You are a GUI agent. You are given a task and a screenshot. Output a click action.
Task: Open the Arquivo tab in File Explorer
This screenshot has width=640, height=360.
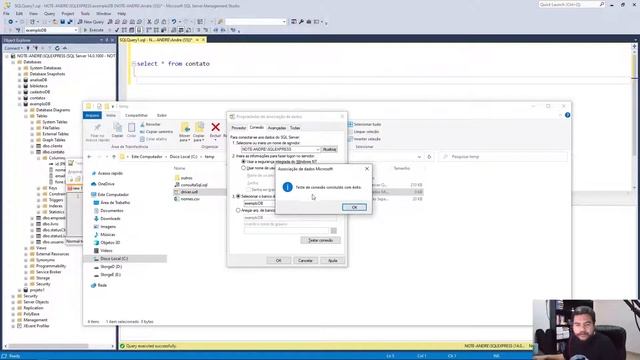[x=92, y=116]
